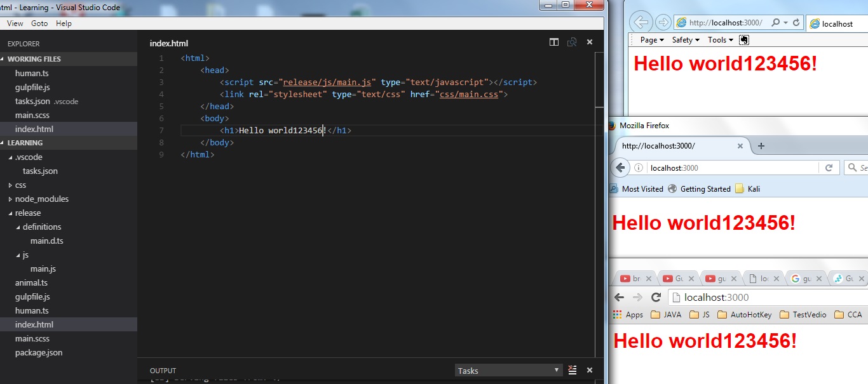Image resolution: width=868 pixels, height=384 pixels.
Task: Collapse the WORKING FILES section
Action: 69,59
